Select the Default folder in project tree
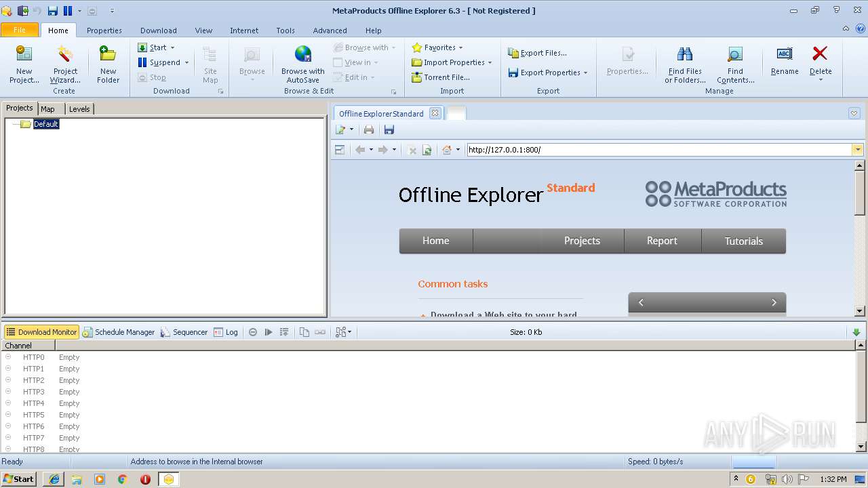This screenshot has width=868, height=488. click(46, 124)
